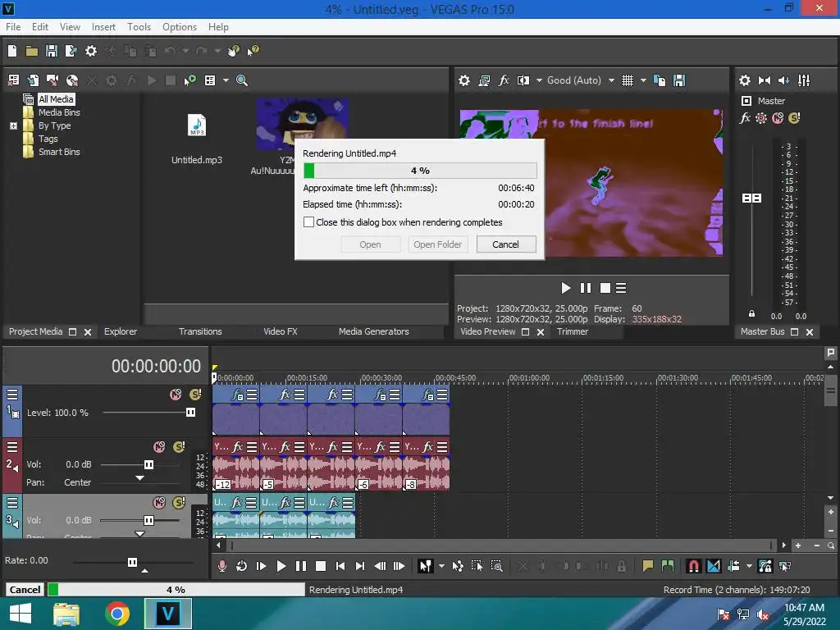Viewport: 840px width, 630px height.
Task: Open split-screen view dropdown arrow
Action: coord(539,80)
